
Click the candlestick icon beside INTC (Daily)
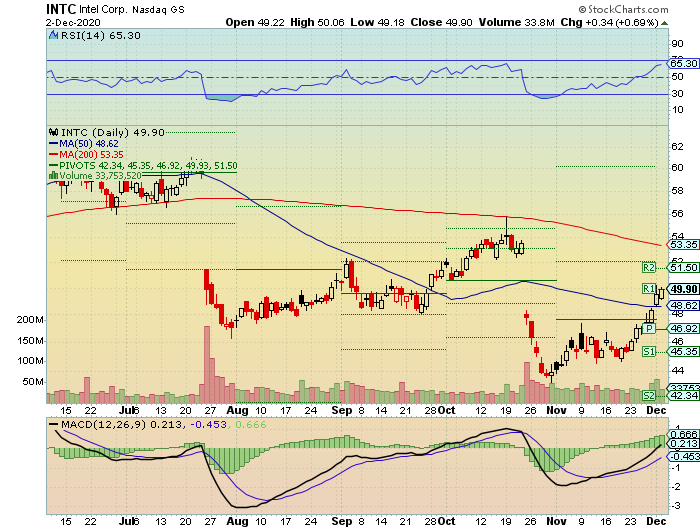(x=54, y=132)
